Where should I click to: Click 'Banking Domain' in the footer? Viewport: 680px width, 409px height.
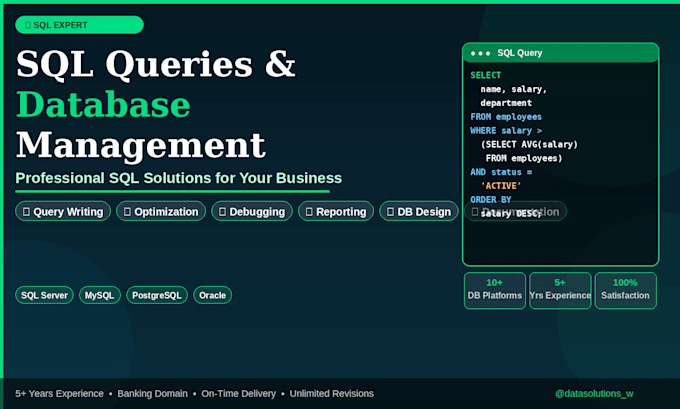click(153, 393)
